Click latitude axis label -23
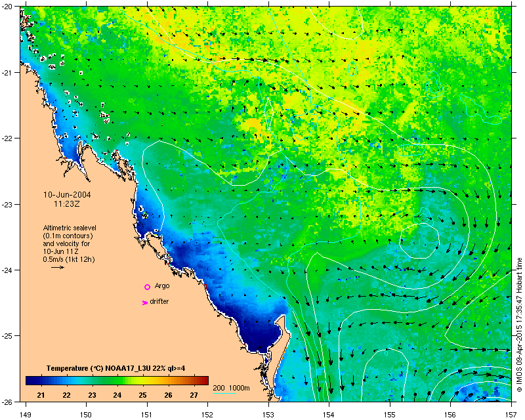The image size is (525, 420). [x=8, y=205]
